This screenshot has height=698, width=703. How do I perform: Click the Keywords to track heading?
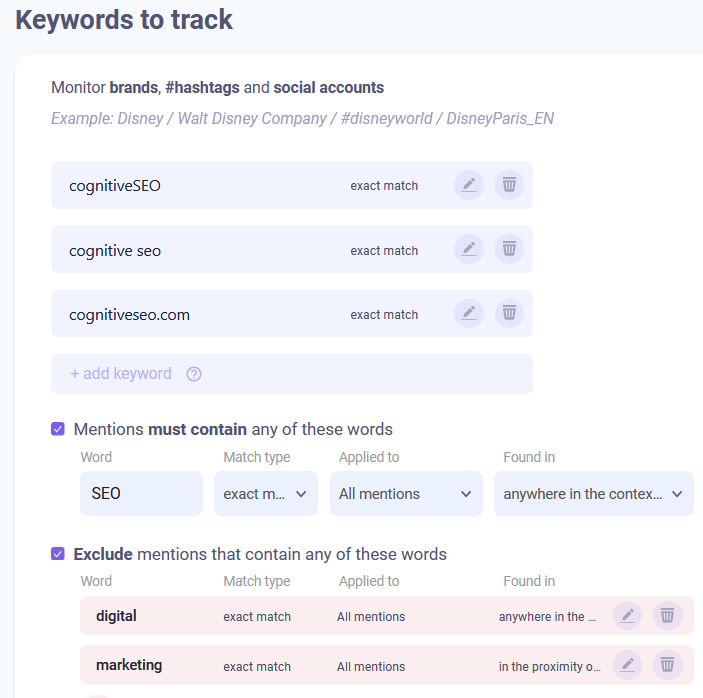click(124, 20)
